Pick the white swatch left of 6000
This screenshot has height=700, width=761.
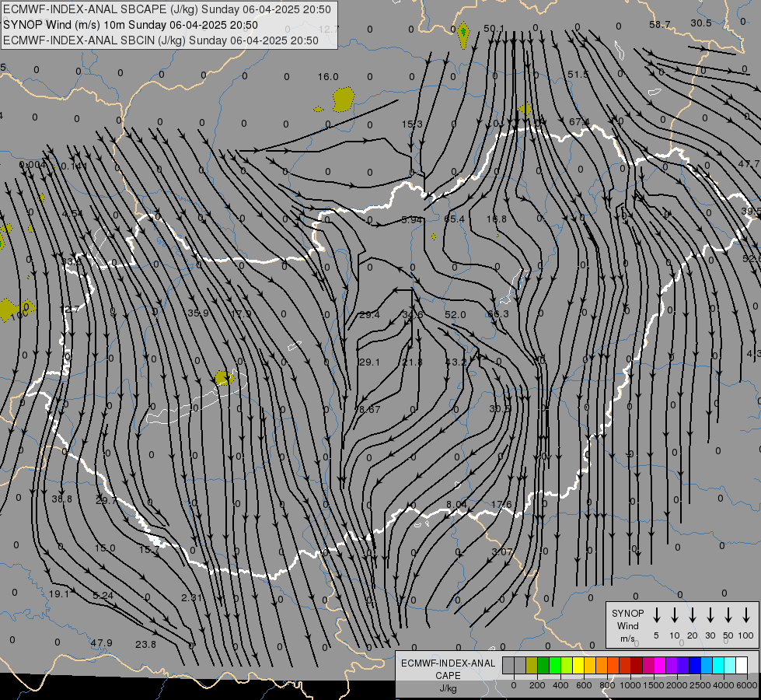741,666
